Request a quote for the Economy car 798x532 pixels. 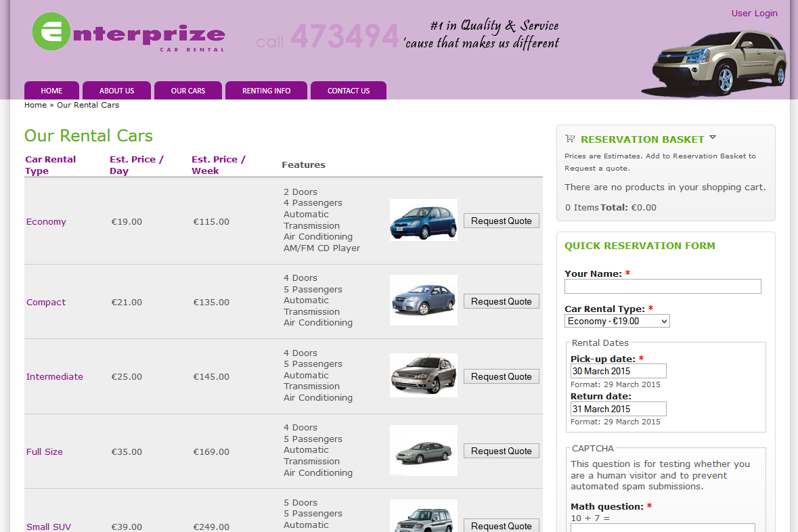501,220
